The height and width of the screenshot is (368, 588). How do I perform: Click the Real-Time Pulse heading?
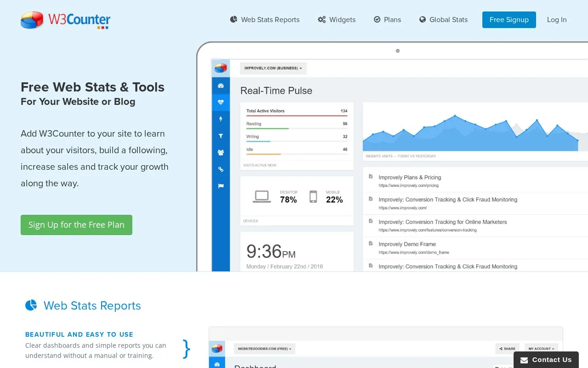click(x=276, y=91)
